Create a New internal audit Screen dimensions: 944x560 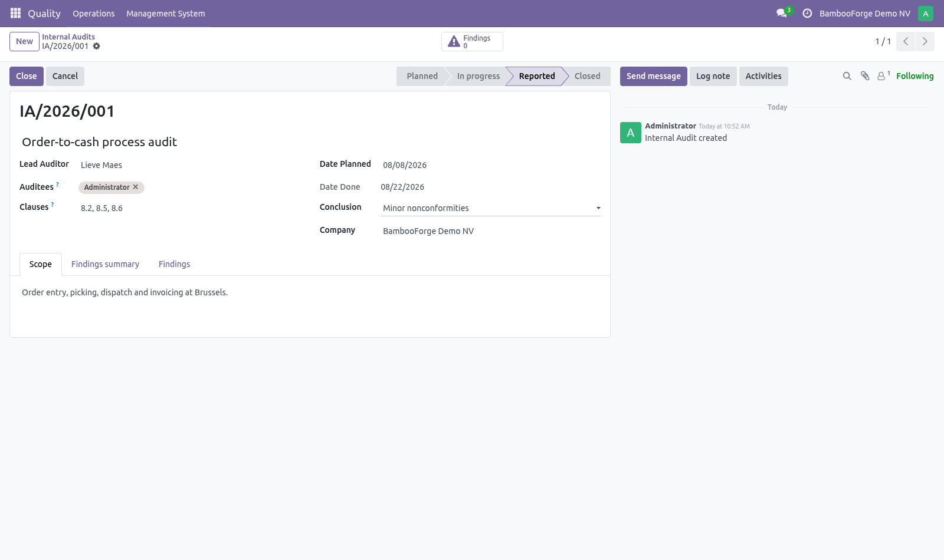pyautogui.click(x=24, y=41)
